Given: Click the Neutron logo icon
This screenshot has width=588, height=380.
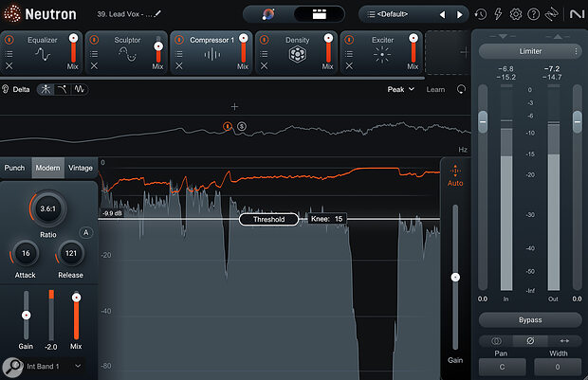Looking at the screenshot, I should [12, 14].
